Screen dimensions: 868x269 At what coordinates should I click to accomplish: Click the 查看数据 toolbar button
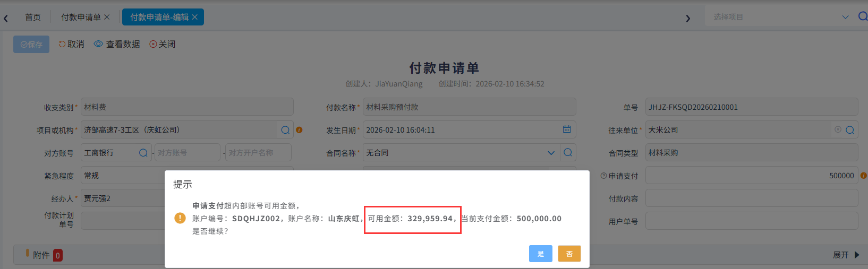(117, 44)
